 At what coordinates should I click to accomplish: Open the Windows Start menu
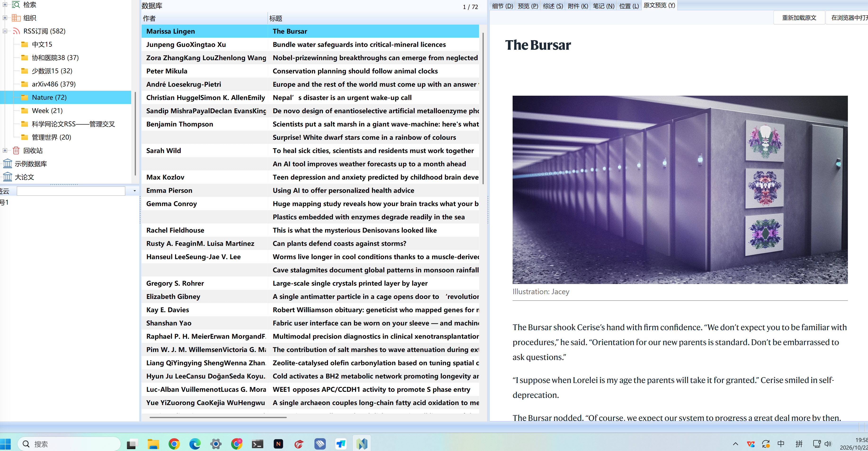(5, 444)
